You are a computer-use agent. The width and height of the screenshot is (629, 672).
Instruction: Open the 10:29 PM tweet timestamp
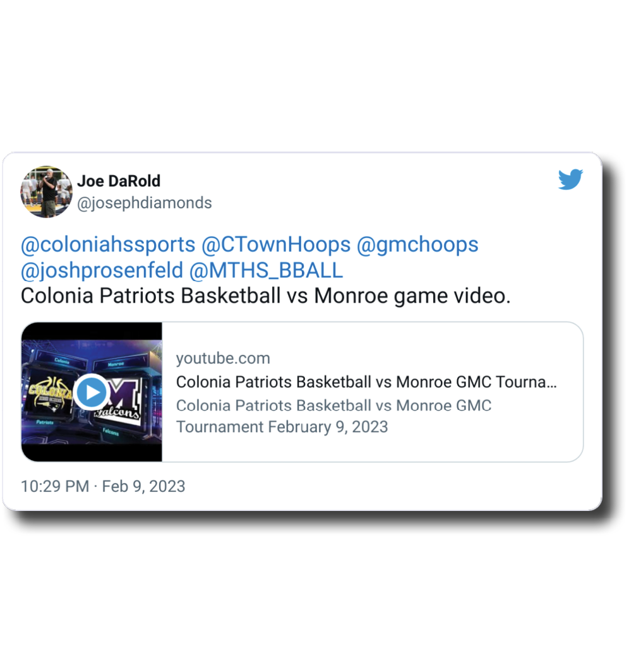pyautogui.click(x=55, y=486)
